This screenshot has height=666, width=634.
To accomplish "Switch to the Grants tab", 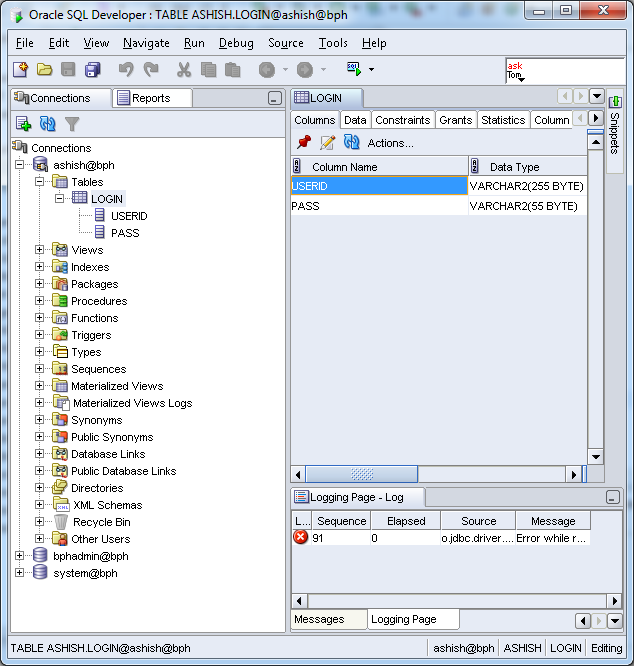I will point(456,120).
